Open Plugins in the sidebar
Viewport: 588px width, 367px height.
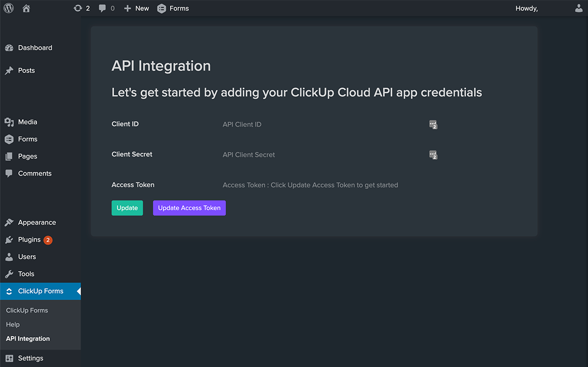point(29,240)
